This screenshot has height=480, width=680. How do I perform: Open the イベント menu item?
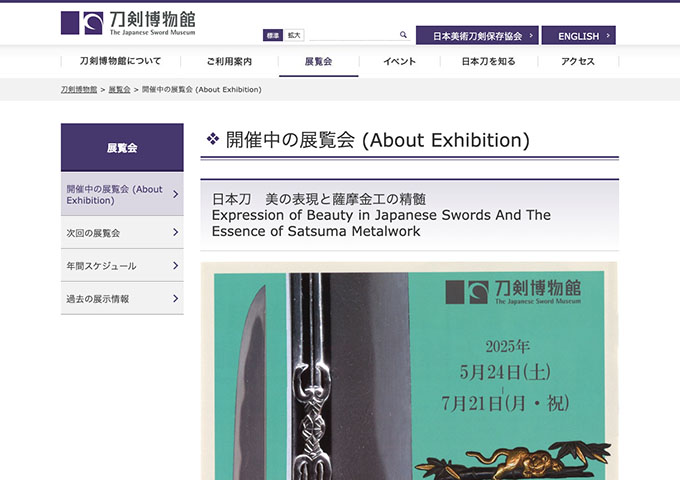pos(399,62)
